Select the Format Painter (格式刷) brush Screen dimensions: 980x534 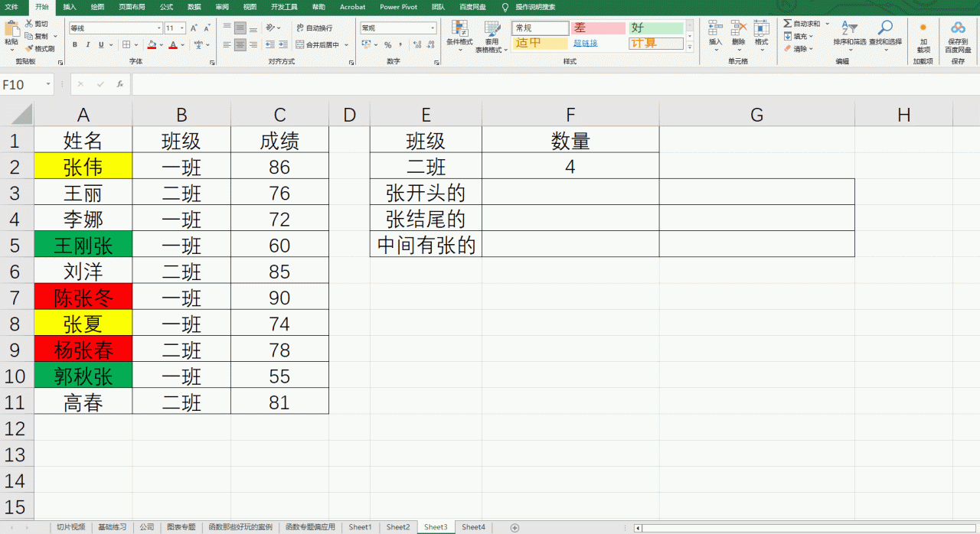coord(29,48)
